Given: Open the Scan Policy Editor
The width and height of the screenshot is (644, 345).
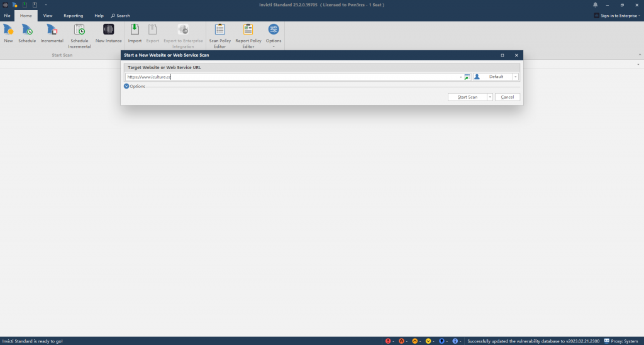Looking at the screenshot, I should tap(219, 36).
